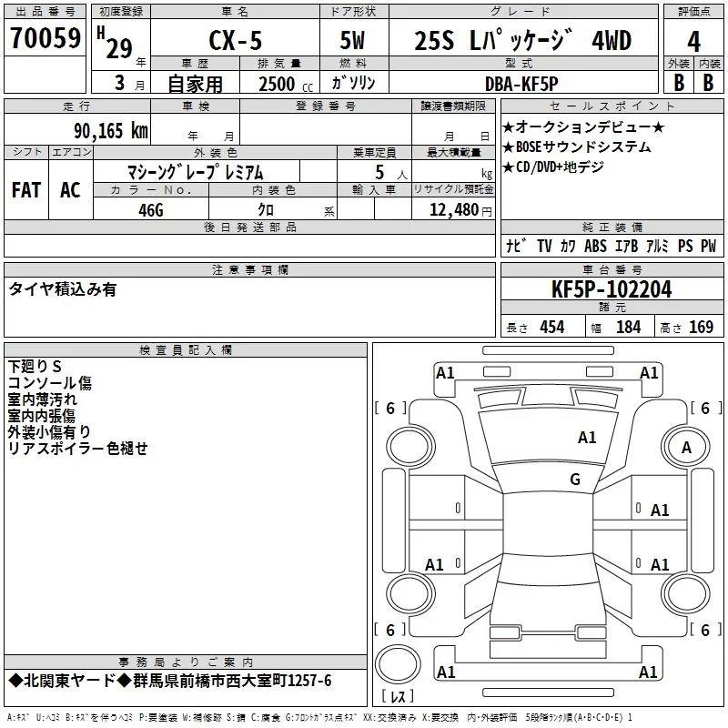
Task: Click model code DBA-KF5P
Action: point(521,84)
